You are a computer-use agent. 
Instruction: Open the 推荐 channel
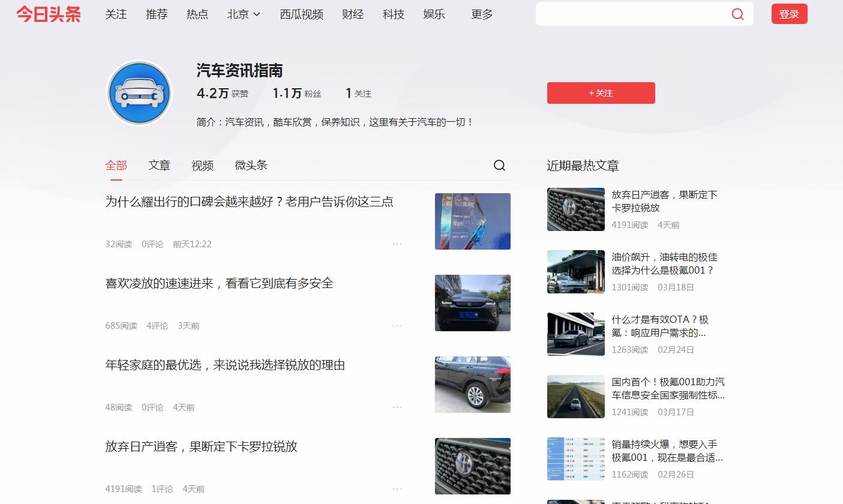point(157,14)
